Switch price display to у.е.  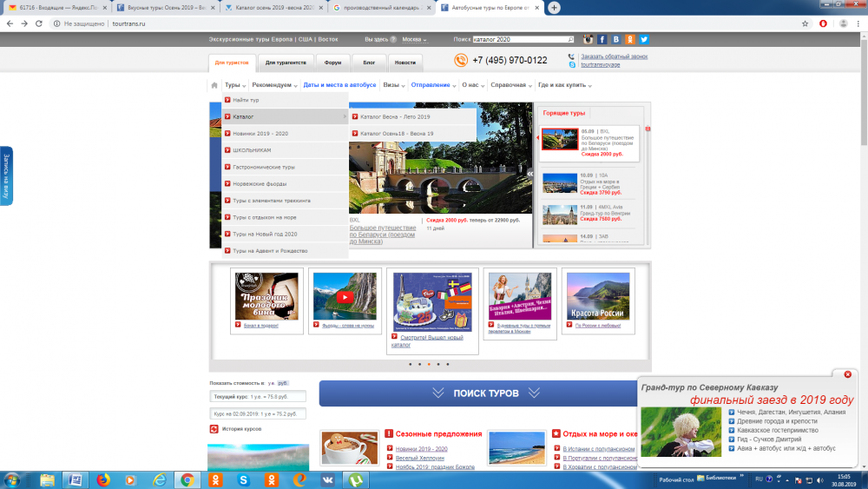[270, 383]
